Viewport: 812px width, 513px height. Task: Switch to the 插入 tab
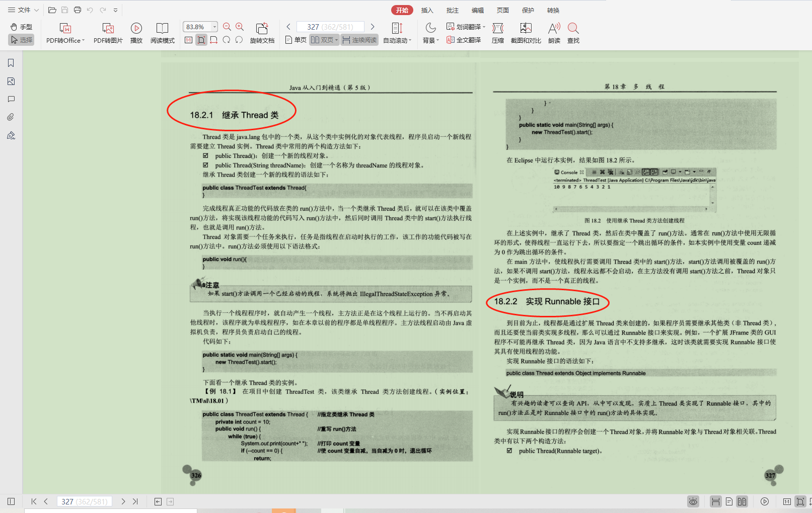[427, 10]
